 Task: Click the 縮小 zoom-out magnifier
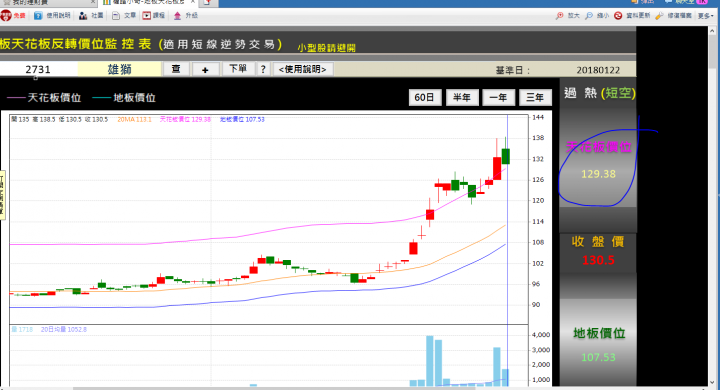[x=589, y=16]
